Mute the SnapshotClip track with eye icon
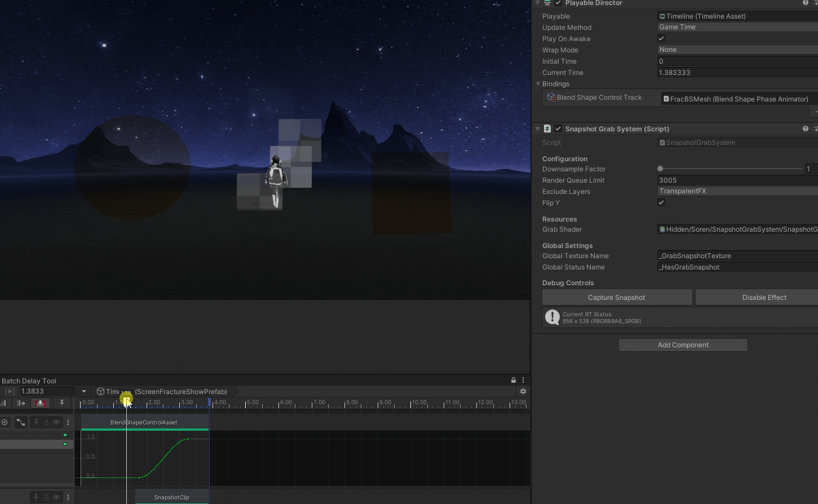The width and height of the screenshot is (818, 504). point(56,497)
